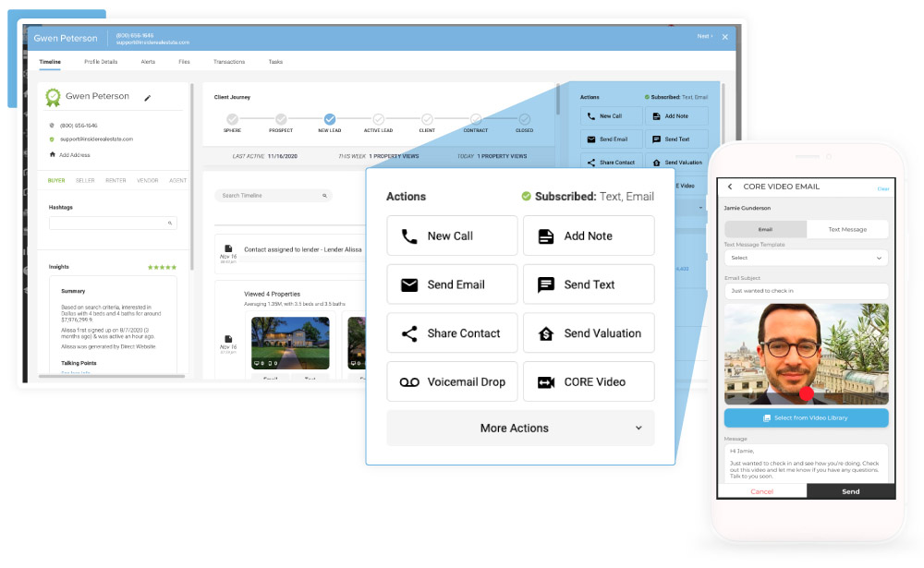Switch to Text Message toggle on phone
924x568 pixels.
(x=847, y=230)
